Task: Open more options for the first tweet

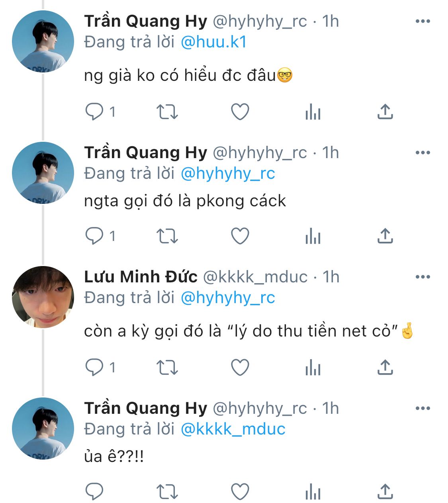Action: (x=423, y=21)
